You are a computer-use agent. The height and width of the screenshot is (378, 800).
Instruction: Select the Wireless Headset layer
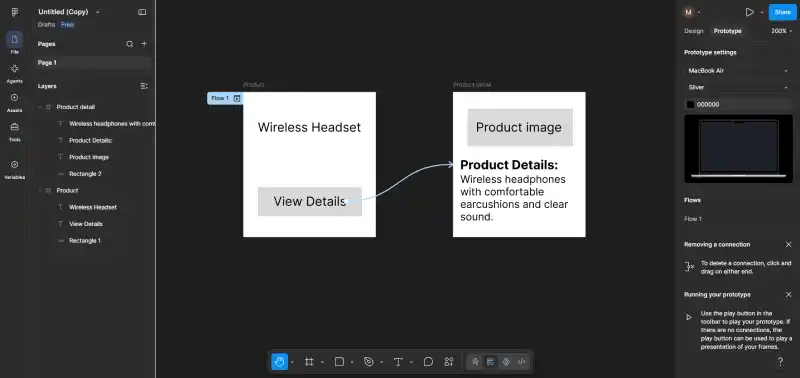(x=92, y=207)
